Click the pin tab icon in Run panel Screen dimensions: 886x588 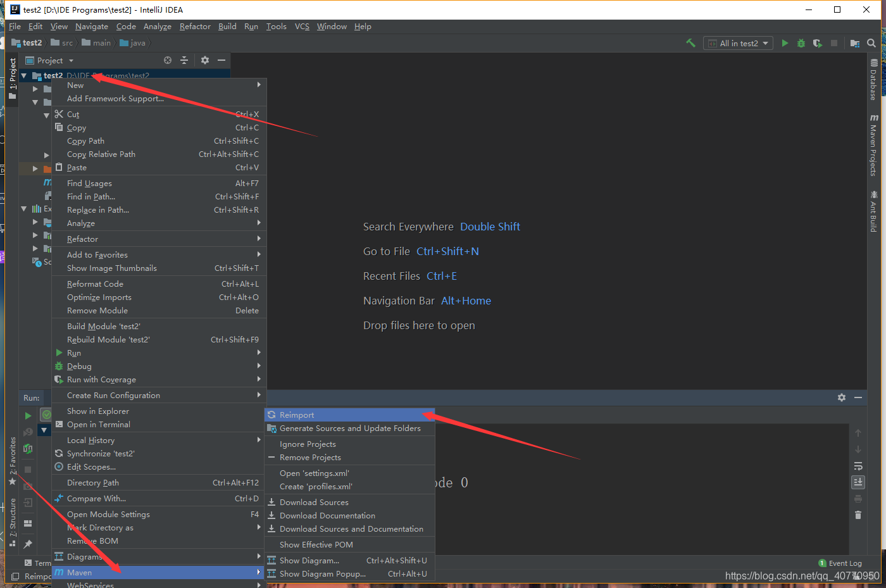point(28,544)
